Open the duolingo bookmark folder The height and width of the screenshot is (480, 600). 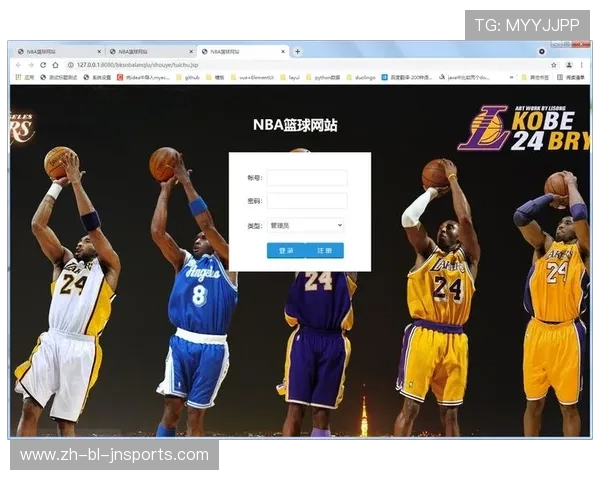pyautogui.click(x=361, y=77)
